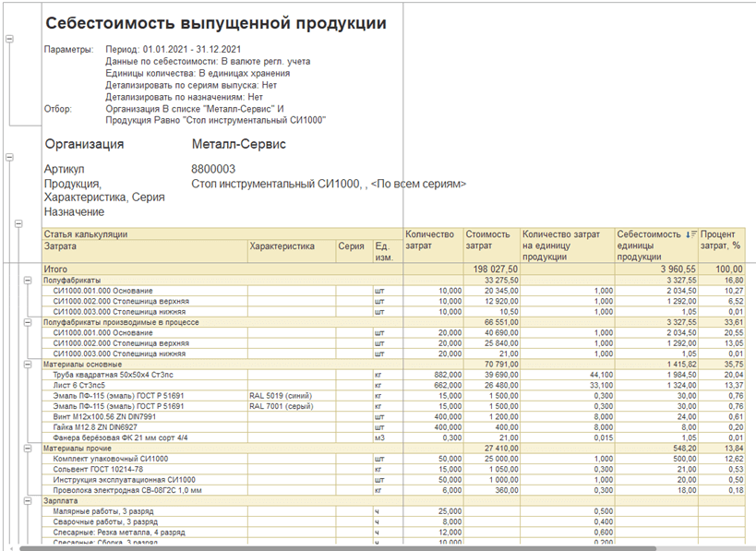756x551 pixels.
Task: Collapse the Материалы основные group
Action: [28, 364]
